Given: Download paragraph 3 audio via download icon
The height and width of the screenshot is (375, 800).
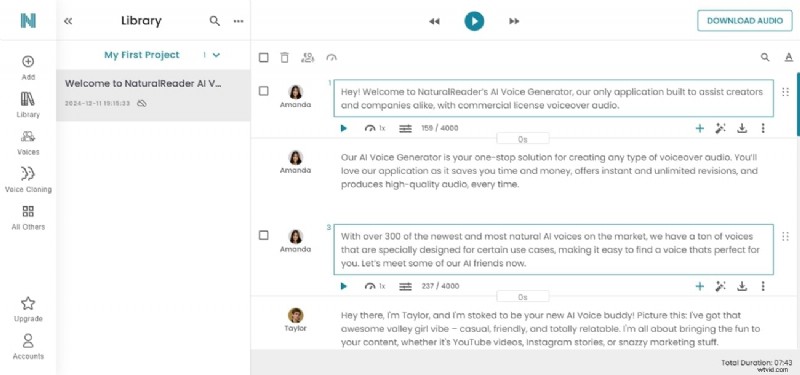Looking at the screenshot, I should tap(742, 286).
